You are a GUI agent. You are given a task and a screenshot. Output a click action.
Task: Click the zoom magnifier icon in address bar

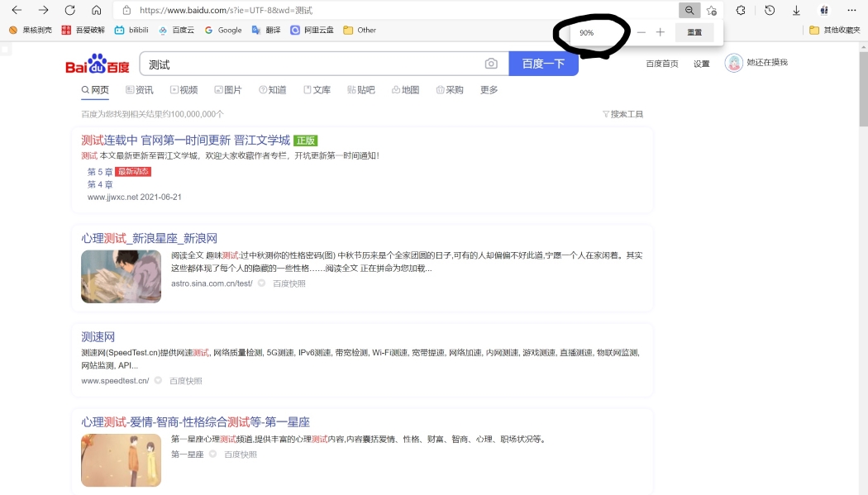click(x=689, y=10)
